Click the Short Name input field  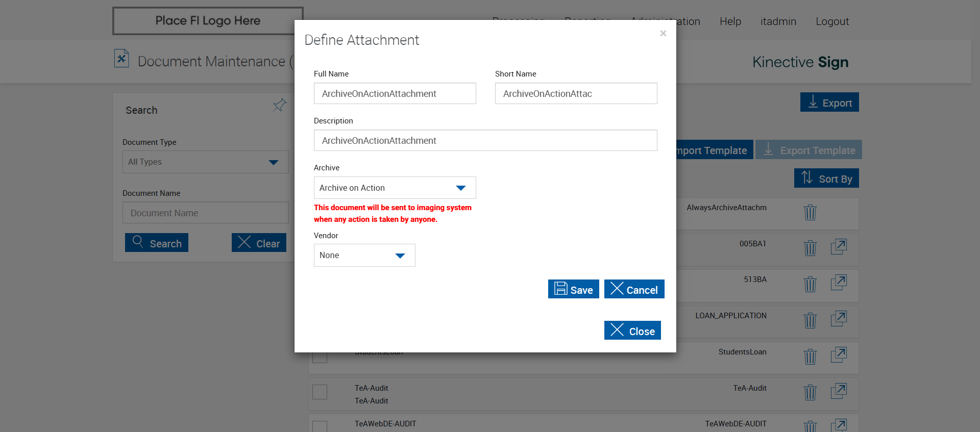coord(576,93)
